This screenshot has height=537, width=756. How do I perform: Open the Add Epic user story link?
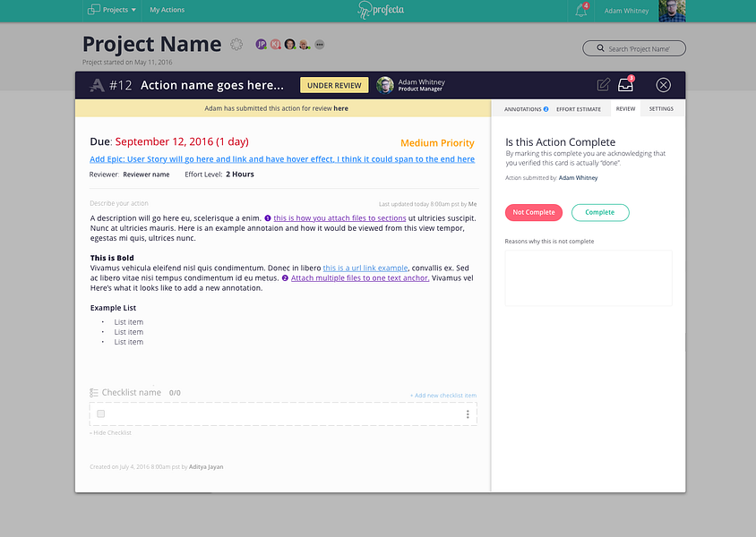point(282,159)
